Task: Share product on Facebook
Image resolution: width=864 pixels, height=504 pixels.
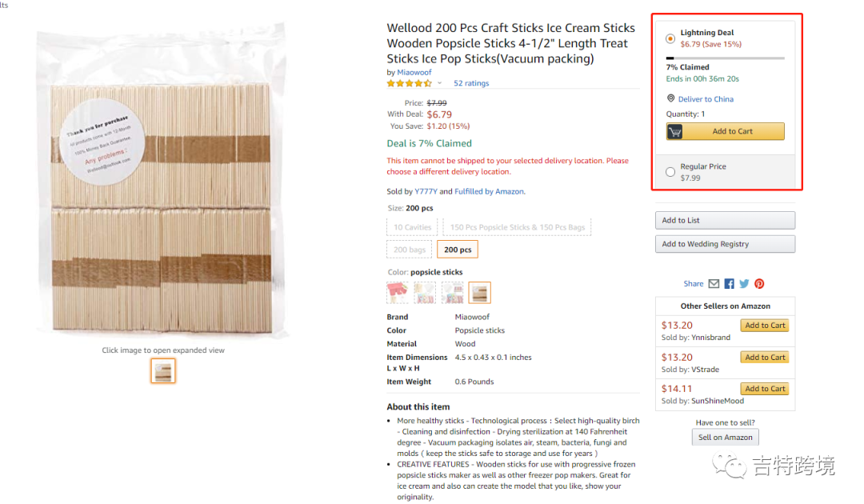Action: point(729,284)
